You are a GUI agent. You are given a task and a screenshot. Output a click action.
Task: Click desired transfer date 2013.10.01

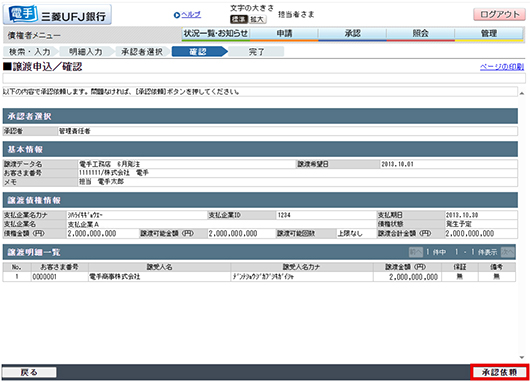click(x=398, y=164)
